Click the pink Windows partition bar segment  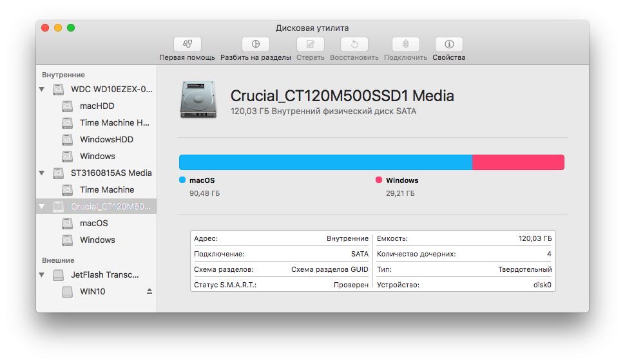(x=518, y=162)
